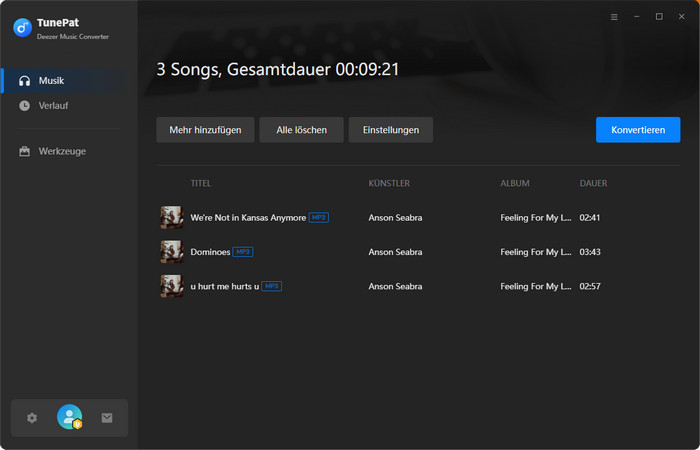
Task: Click the toolbox icon beside Werkzeuge
Action: click(x=25, y=151)
